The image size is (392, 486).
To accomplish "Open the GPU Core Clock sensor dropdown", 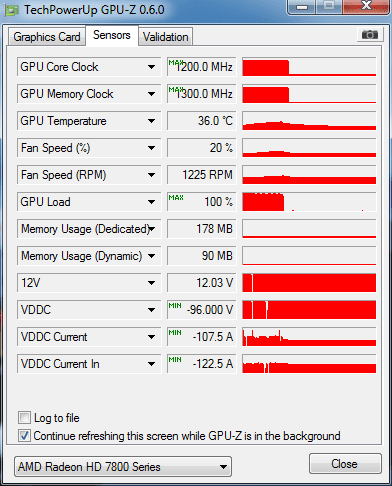I will [89, 67].
